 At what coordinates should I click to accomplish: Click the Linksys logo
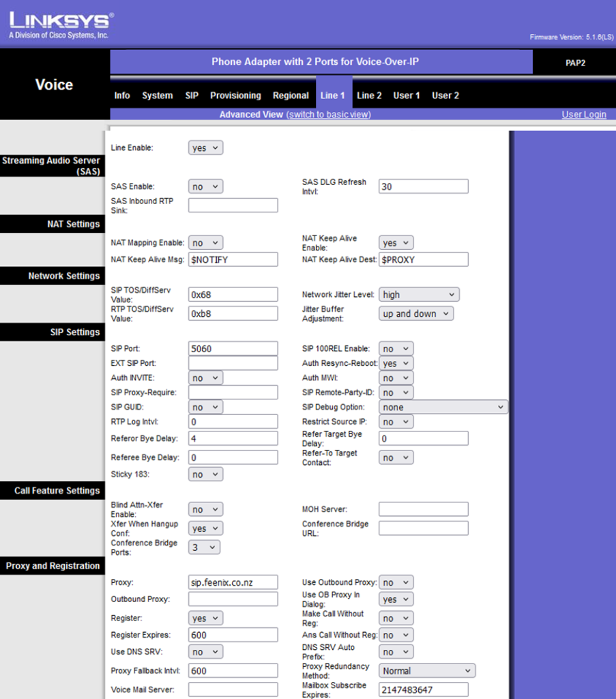pos(61,25)
